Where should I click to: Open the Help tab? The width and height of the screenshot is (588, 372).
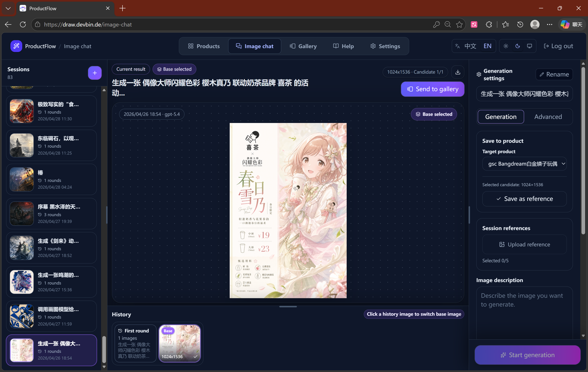pyautogui.click(x=343, y=46)
